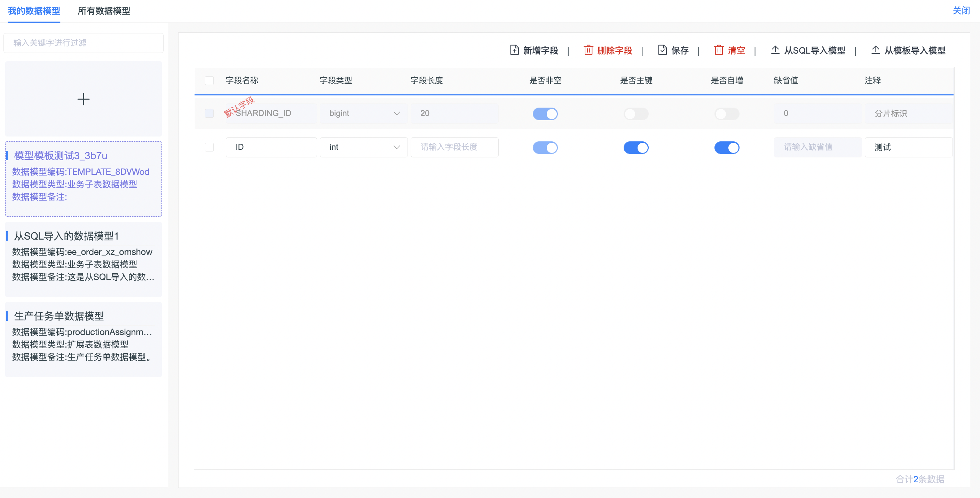980x498 pixels.
Task: Open the bigint field type dropdown
Action: pyautogui.click(x=364, y=114)
